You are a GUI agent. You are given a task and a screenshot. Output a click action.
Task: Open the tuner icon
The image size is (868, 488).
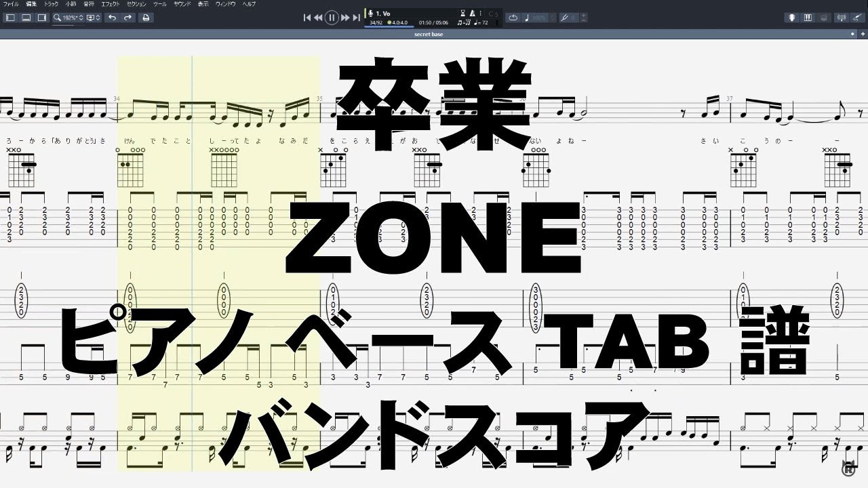pos(842,18)
